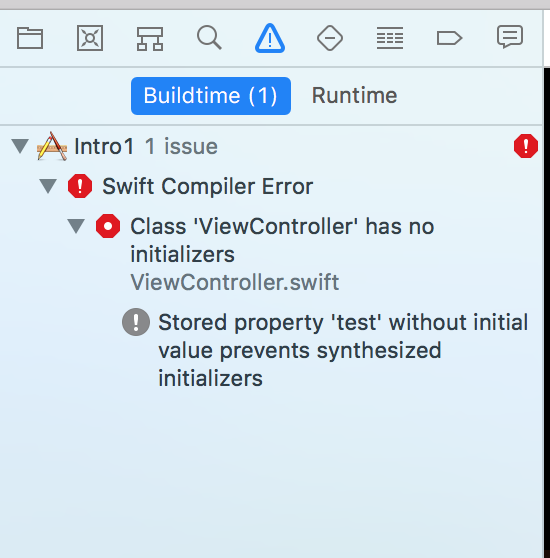Image resolution: width=550 pixels, height=558 pixels.
Task: Open the Find navigator magnifier icon
Action: pos(210,37)
